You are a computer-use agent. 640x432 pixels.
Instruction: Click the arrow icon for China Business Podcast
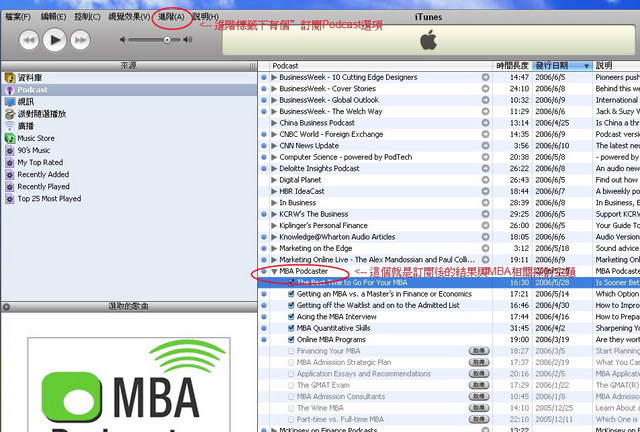pyautogui.click(x=485, y=123)
